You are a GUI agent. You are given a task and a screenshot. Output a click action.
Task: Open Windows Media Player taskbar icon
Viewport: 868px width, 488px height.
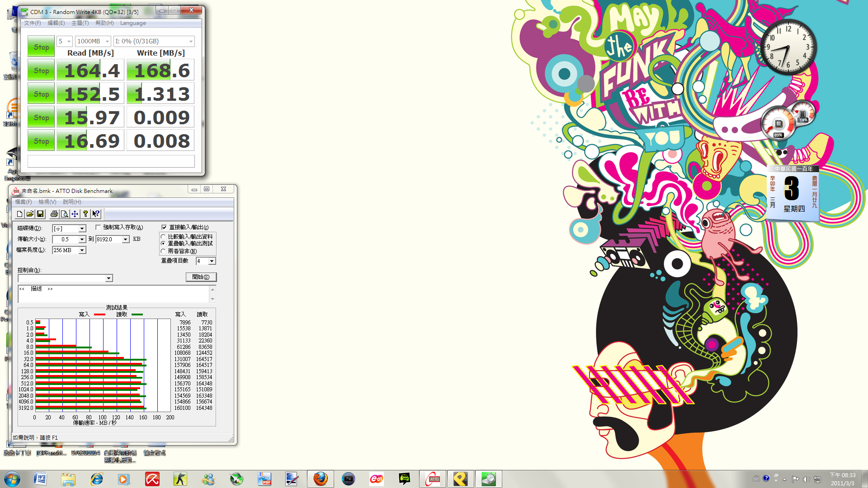(x=124, y=479)
